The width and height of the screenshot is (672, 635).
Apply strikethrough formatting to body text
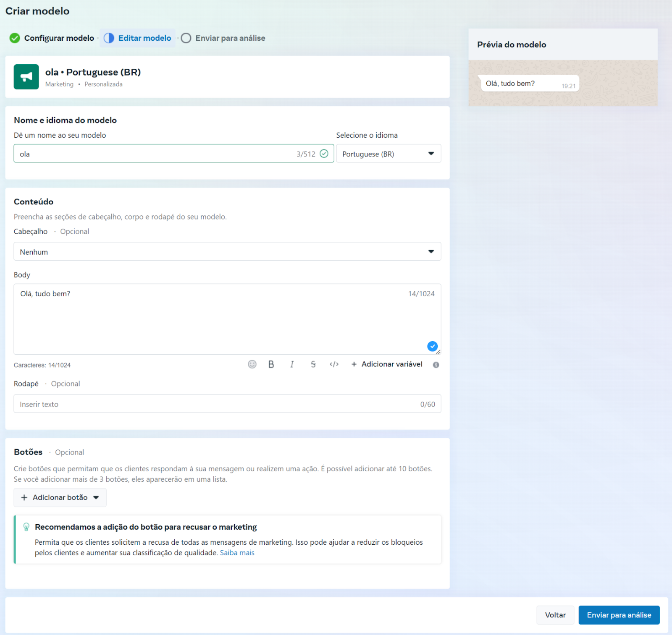pos(313,364)
